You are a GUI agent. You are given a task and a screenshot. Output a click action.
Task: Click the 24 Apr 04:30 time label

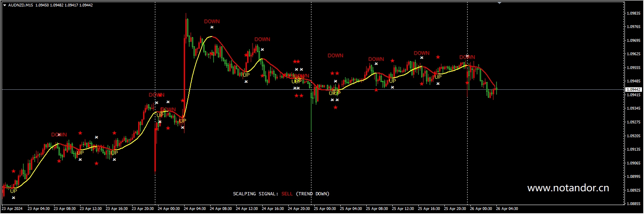click(x=195, y=209)
